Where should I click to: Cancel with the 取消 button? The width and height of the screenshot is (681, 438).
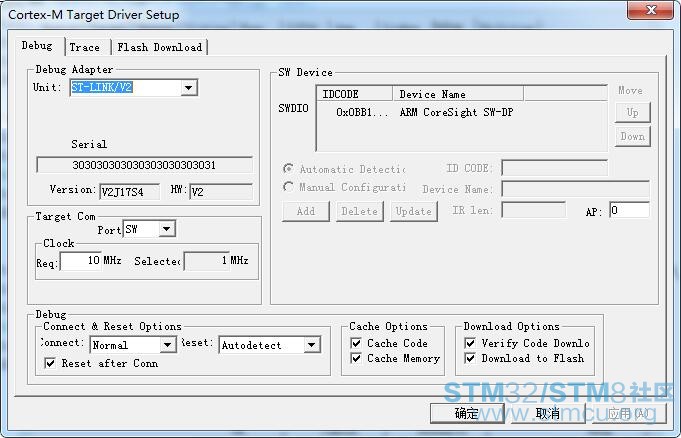548,413
